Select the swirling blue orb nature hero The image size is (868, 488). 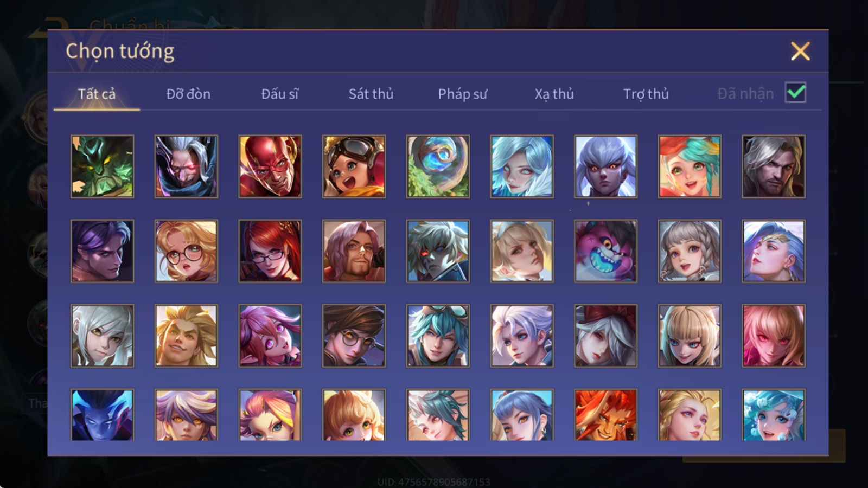[438, 166]
